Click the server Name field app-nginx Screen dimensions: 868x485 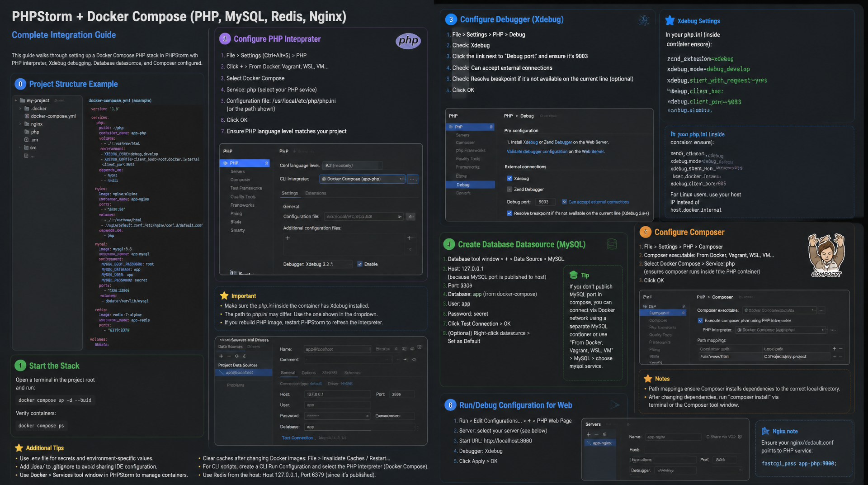[673, 437]
